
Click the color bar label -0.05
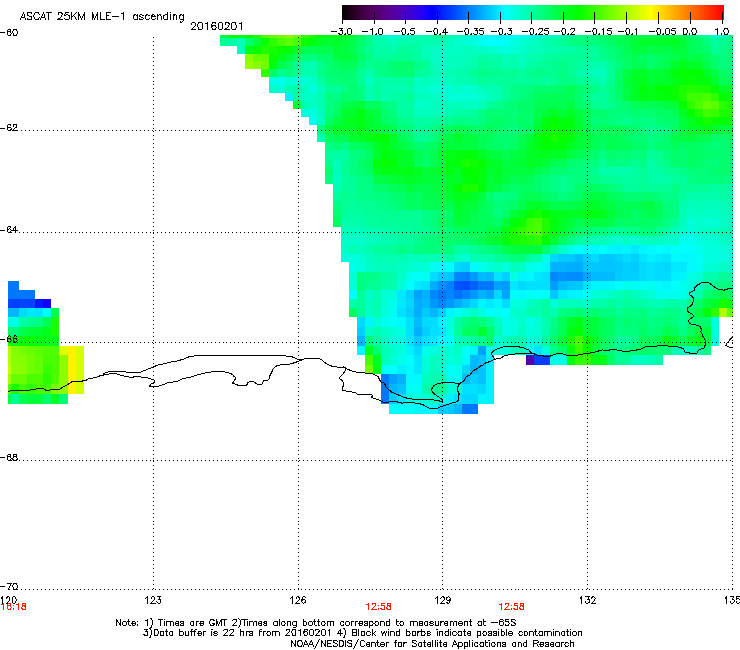click(663, 32)
